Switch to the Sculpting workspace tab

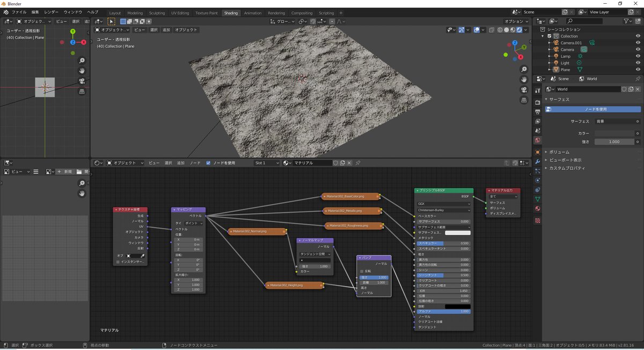pyautogui.click(x=157, y=13)
